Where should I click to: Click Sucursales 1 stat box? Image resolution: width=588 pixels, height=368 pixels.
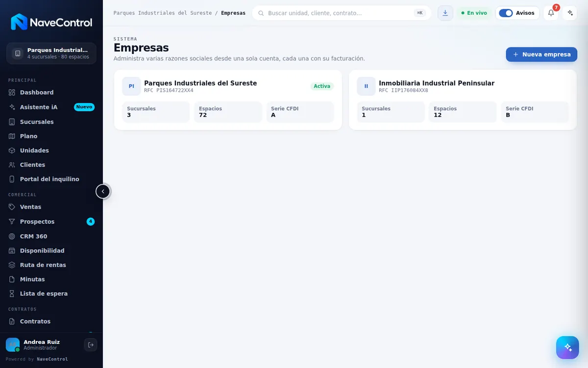point(391,112)
